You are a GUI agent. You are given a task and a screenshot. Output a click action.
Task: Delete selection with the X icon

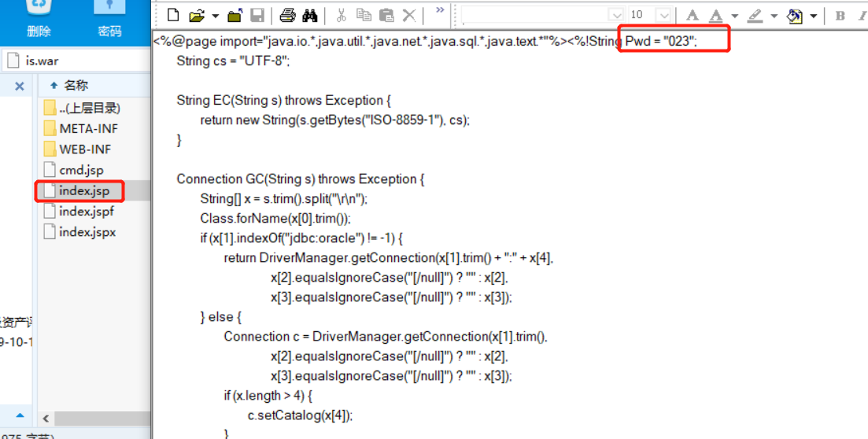[409, 16]
